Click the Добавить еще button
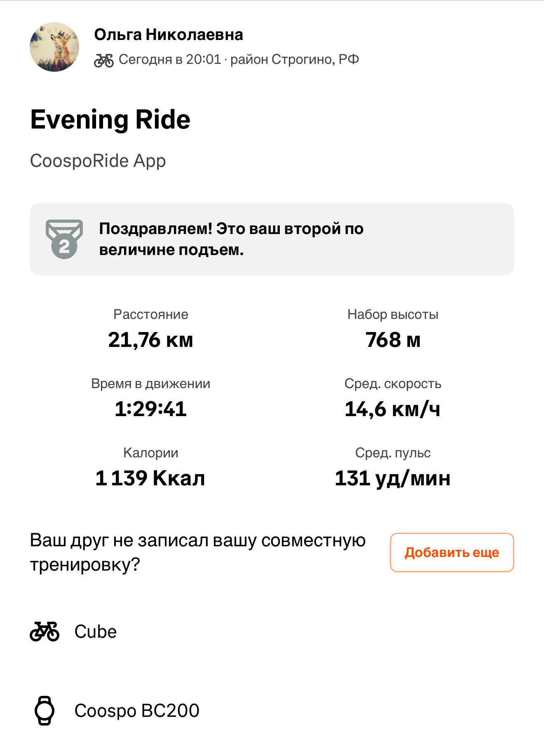Viewport: 544px width, 756px height. pos(452,552)
